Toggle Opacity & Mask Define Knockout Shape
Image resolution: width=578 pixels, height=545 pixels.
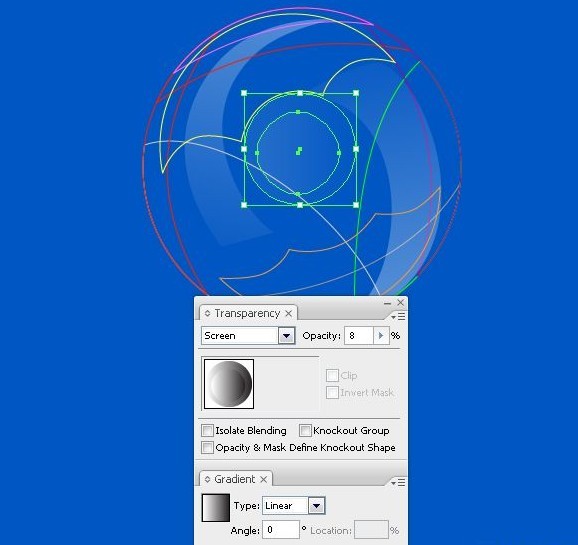207,448
